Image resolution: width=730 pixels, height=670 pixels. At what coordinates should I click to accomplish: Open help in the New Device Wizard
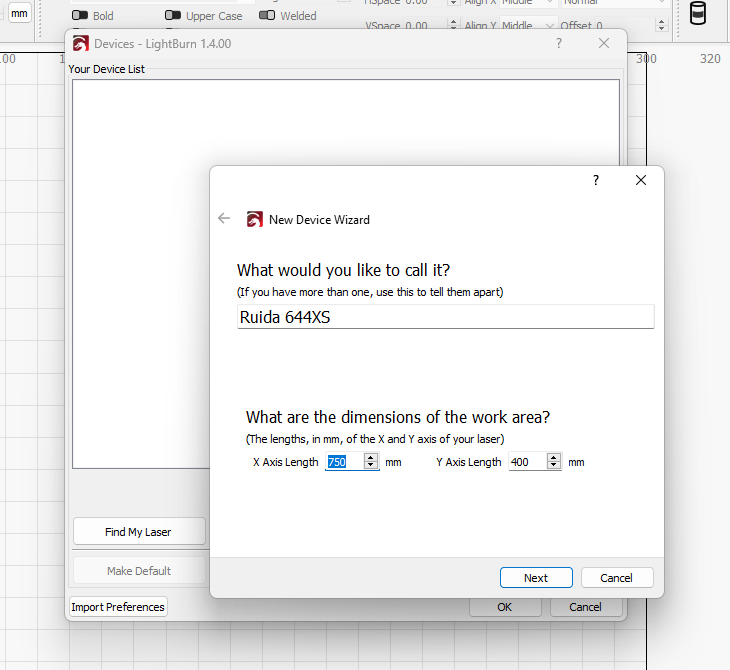[596, 180]
